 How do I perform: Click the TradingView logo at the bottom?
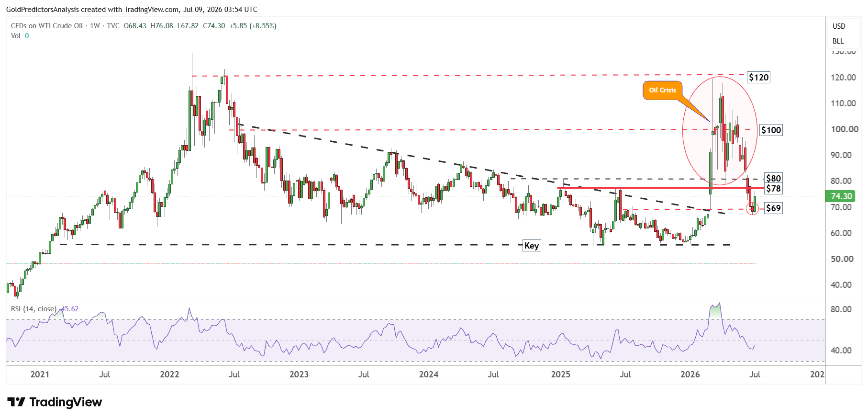[55, 402]
